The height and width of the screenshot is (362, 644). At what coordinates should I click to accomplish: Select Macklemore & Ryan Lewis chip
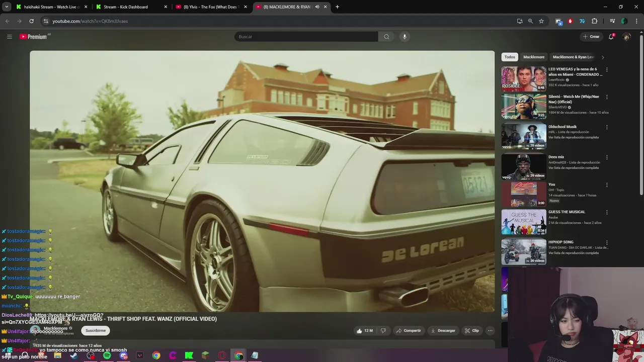[573, 57]
